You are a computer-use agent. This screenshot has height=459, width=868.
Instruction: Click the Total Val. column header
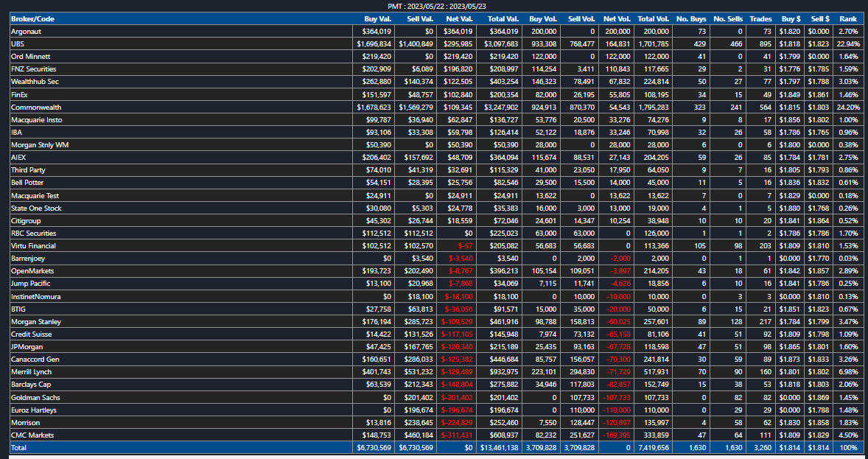click(503, 19)
